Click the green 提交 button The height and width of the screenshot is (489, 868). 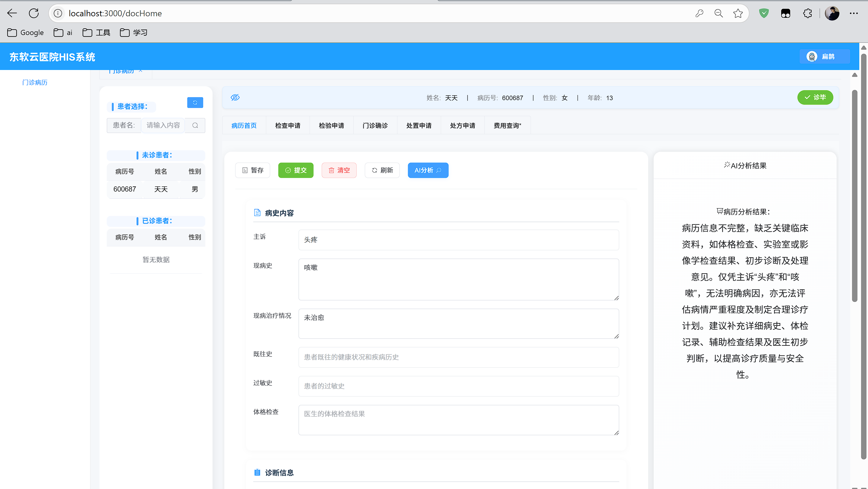[295, 170]
